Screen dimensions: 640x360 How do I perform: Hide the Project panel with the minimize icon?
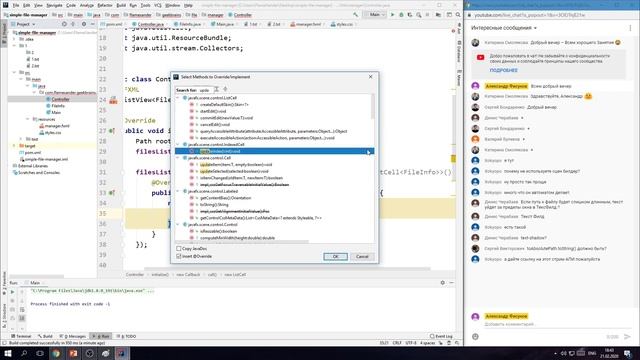coord(93,24)
